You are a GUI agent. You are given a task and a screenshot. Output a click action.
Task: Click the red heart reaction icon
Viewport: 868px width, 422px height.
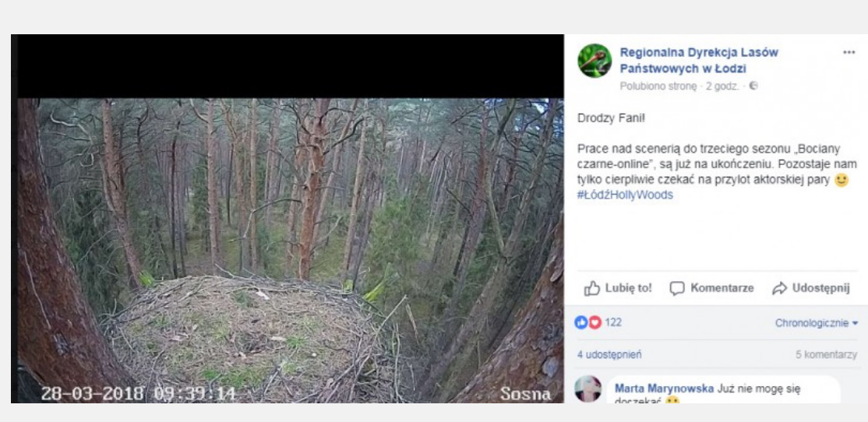[595, 322]
